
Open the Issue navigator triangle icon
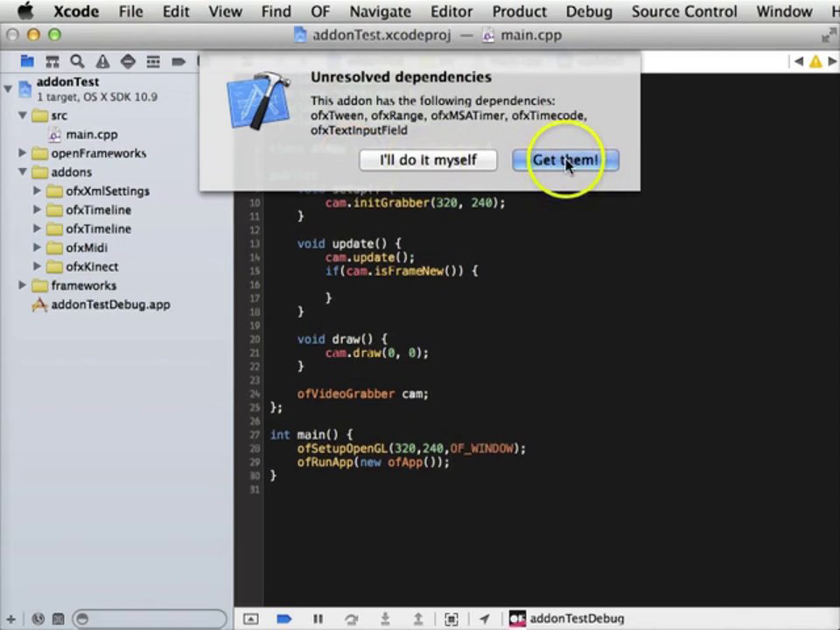103,62
